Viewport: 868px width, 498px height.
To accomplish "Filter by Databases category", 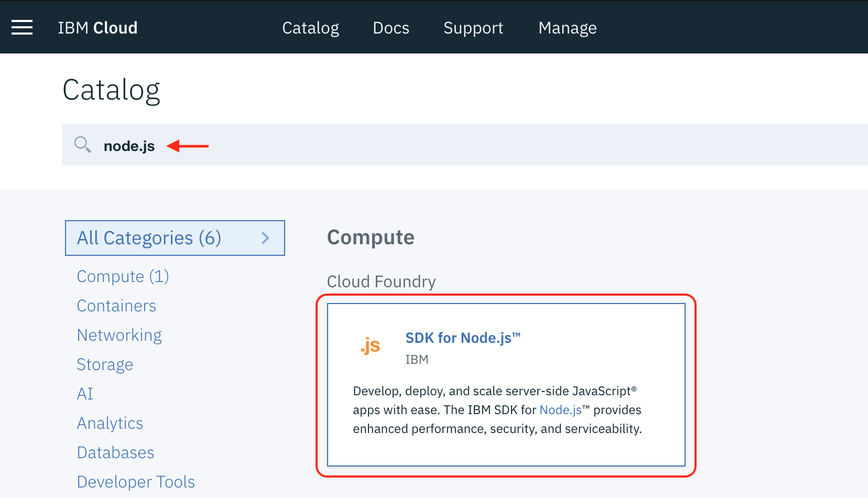I will [116, 452].
